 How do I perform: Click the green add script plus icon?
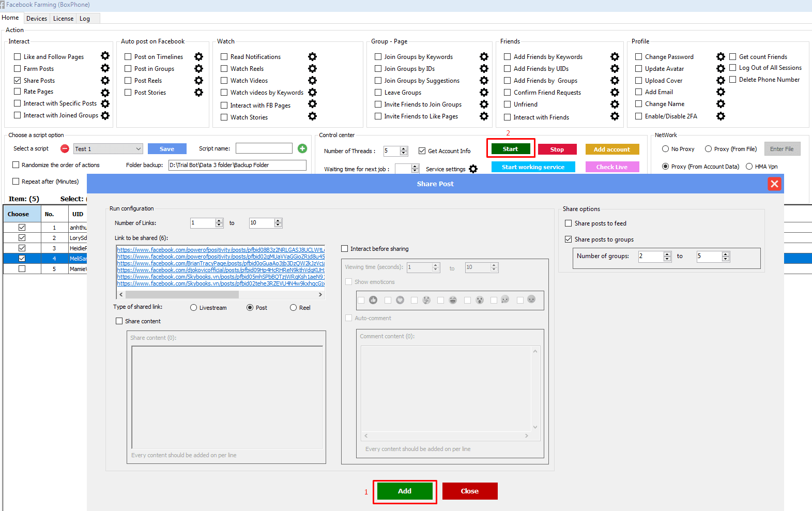[302, 148]
